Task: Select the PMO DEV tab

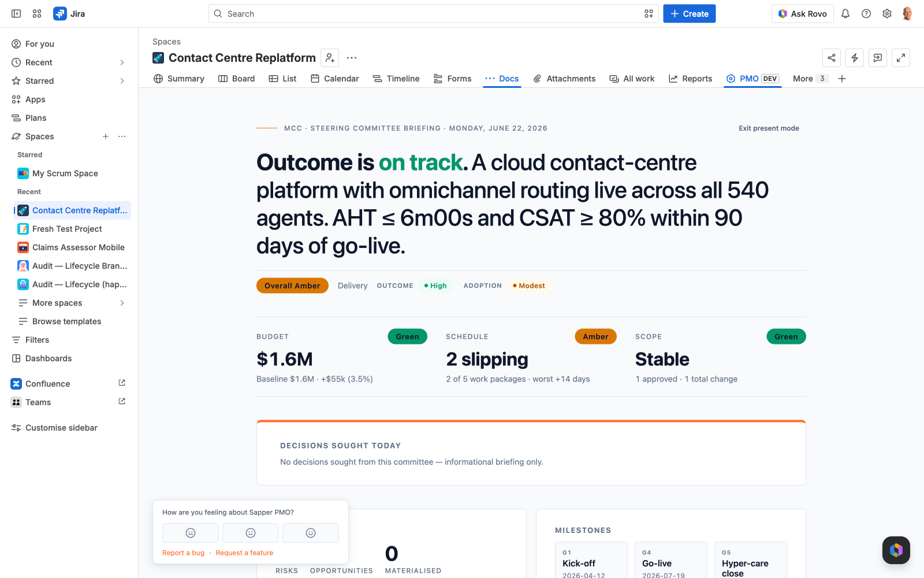Action: (753, 79)
